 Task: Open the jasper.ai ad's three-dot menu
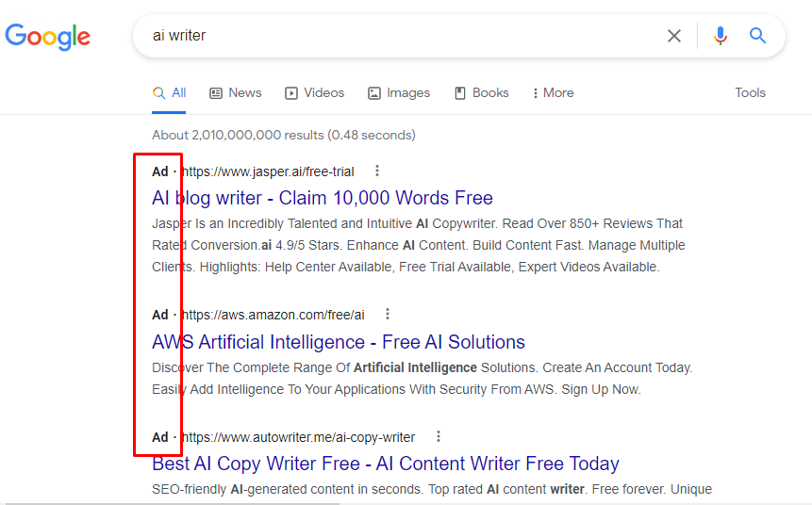click(377, 171)
